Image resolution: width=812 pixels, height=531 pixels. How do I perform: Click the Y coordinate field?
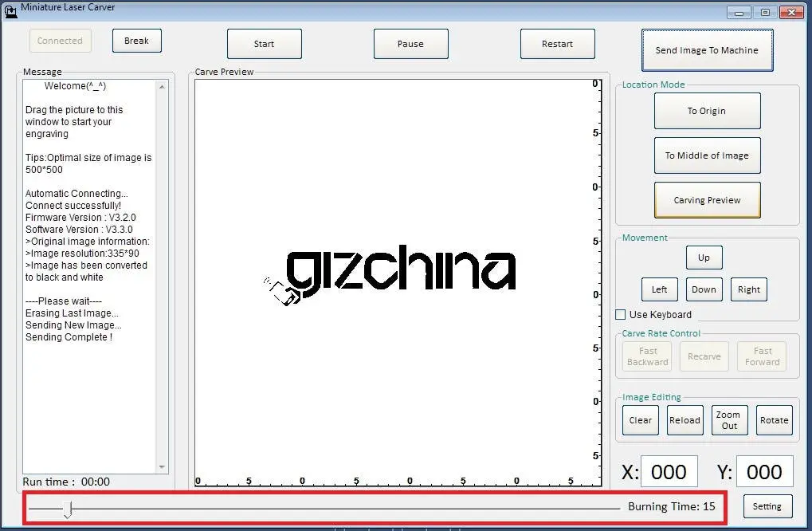coord(764,471)
